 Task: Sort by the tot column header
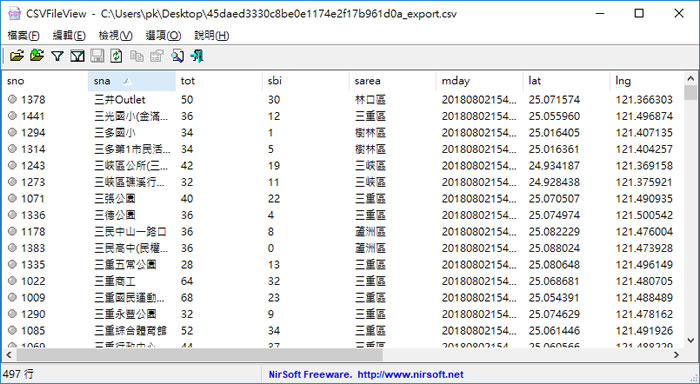219,81
